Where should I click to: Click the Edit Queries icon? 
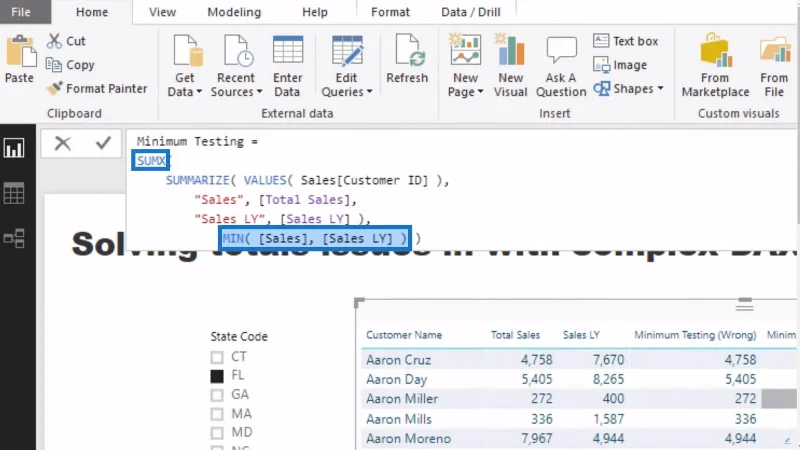tap(347, 50)
